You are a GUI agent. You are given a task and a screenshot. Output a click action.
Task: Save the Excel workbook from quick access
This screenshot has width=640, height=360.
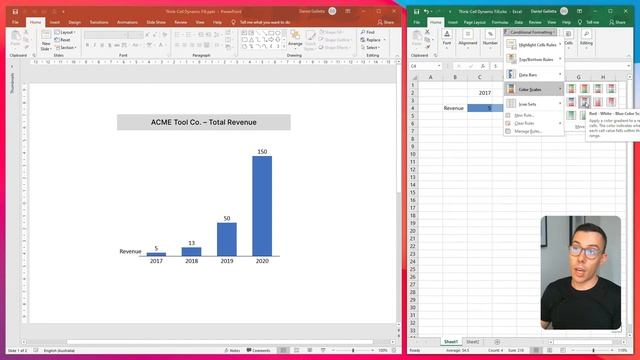click(416, 11)
